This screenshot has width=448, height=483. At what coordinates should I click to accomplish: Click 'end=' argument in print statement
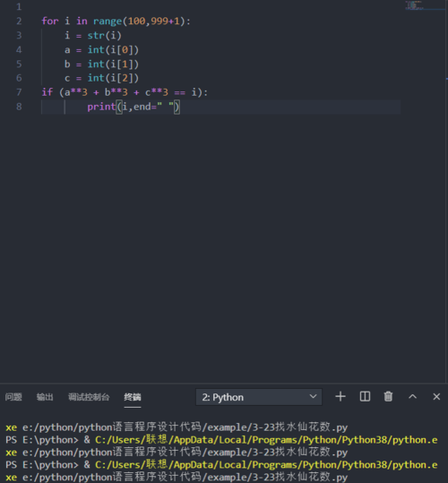(145, 107)
